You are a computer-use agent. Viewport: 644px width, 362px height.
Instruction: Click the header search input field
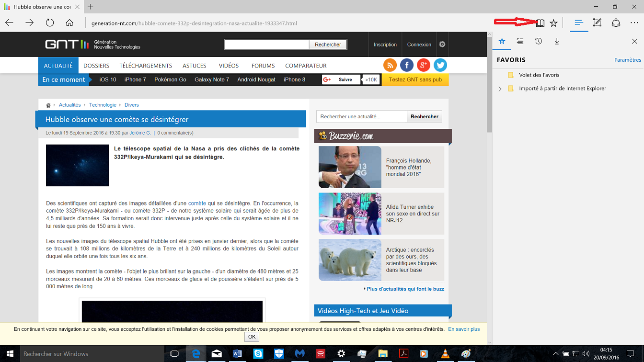[267, 45]
